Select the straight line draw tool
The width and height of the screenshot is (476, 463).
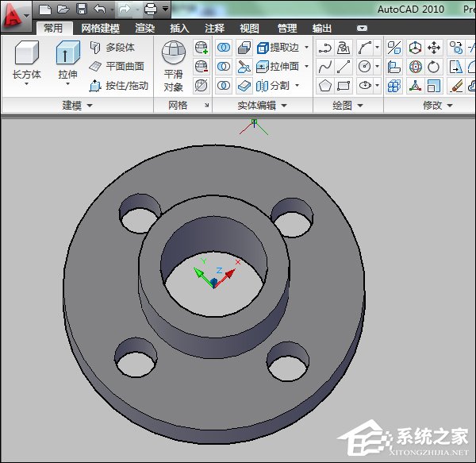344,66
